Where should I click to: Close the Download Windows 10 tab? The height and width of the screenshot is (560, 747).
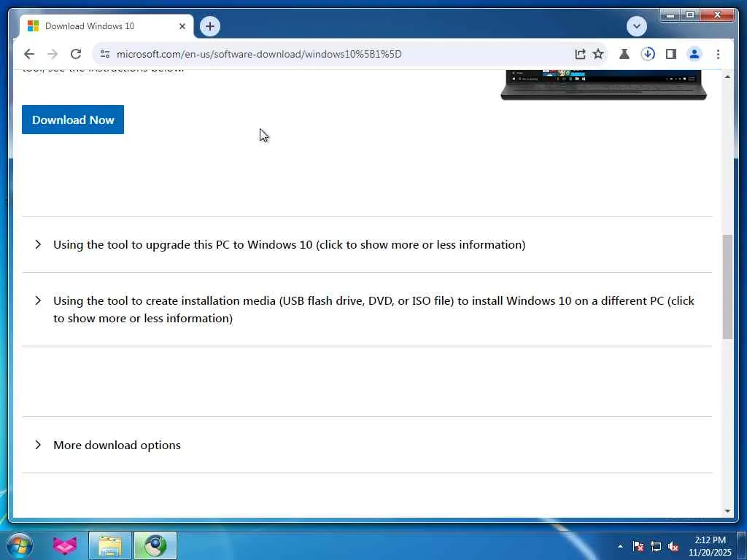tap(182, 26)
